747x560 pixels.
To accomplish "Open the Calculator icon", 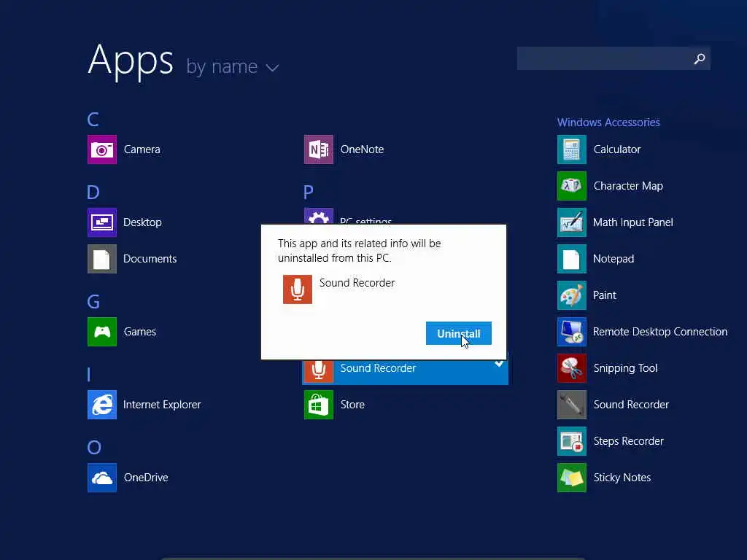I will tap(572, 149).
